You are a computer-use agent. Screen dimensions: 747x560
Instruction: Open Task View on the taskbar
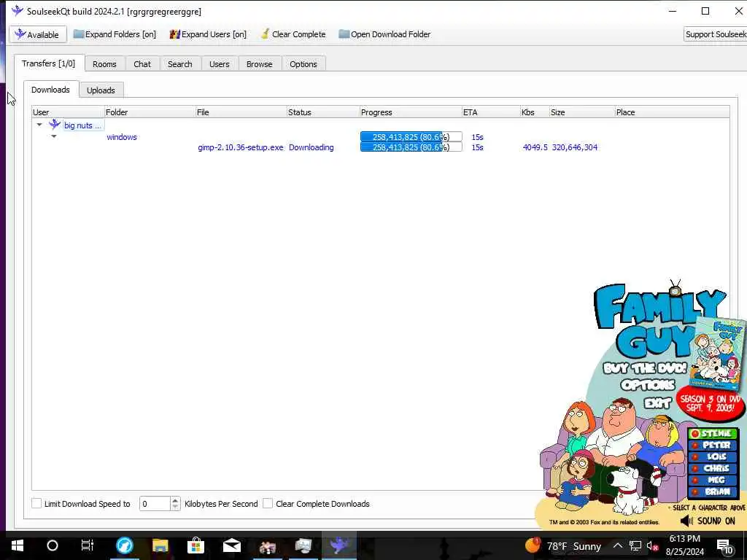click(88, 545)
